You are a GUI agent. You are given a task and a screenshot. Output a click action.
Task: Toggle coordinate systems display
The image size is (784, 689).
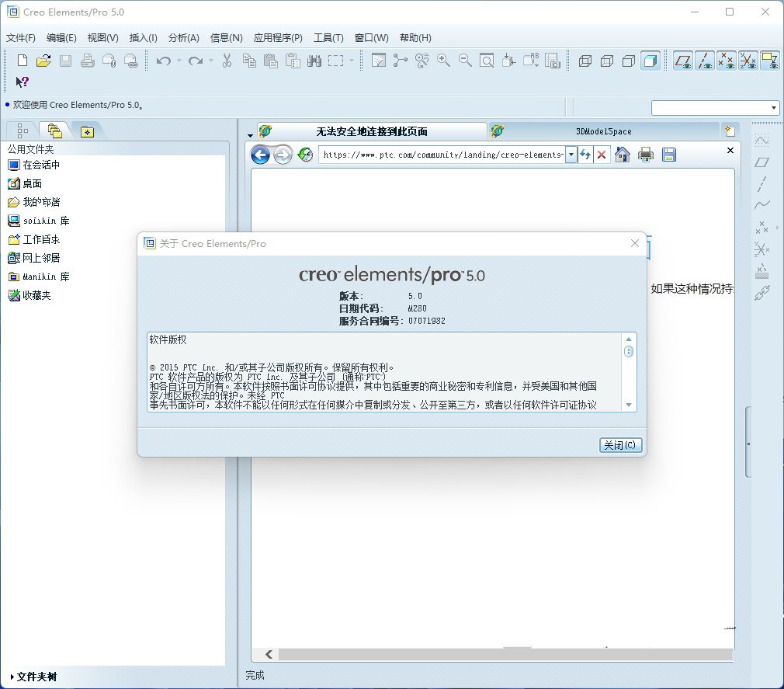[748, 61]
